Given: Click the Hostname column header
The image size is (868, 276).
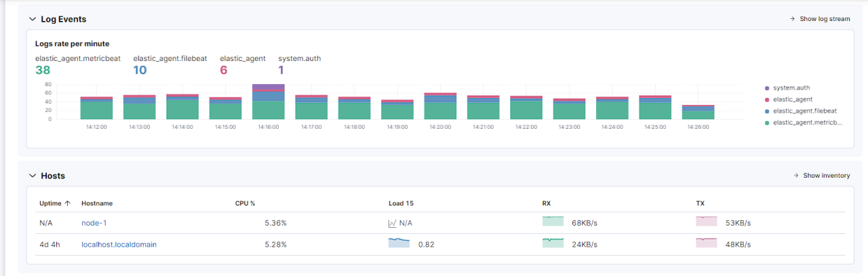Looking at the screenshot, I should coord(97,203).
